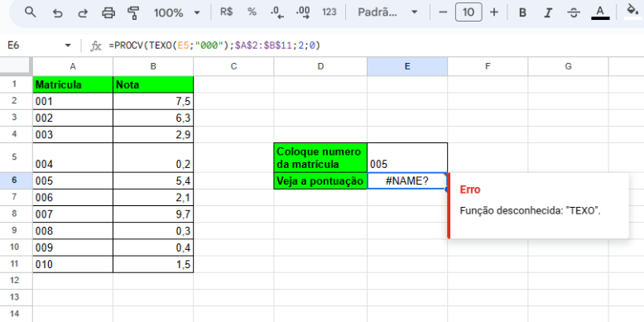The width and height of the screenshot is (644, 322).
Task: Select the grade cell 6,3
Action: click(153, 118)
